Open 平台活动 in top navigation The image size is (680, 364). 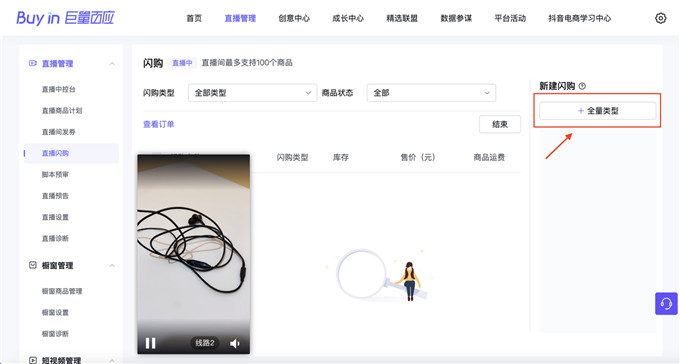pyautogui.click(x=510, y=18)
